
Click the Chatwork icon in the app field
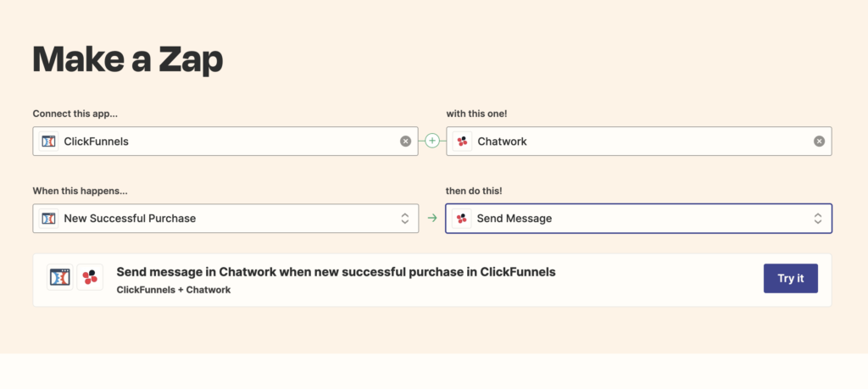click(x=462, y=141)
